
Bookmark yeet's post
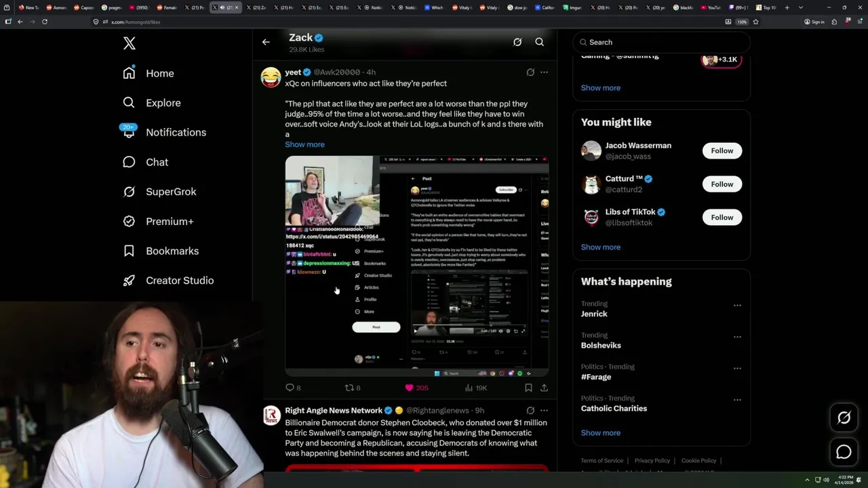(x=528, y=388)
